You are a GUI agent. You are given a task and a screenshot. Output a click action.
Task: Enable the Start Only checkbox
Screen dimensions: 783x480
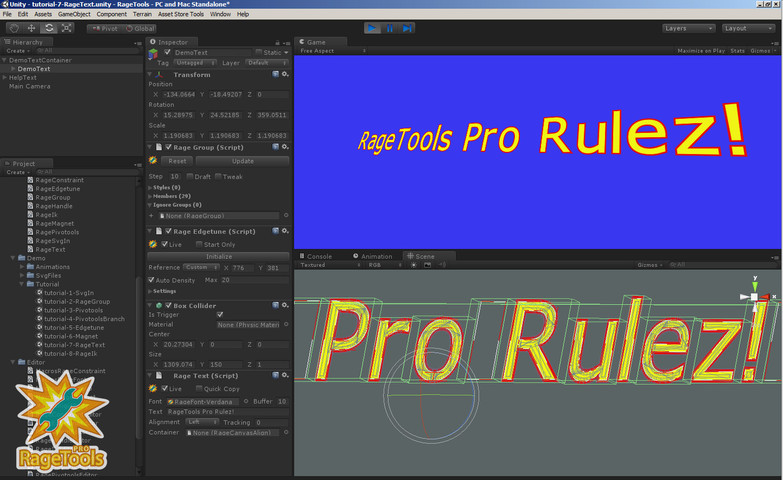pos(199,244)
